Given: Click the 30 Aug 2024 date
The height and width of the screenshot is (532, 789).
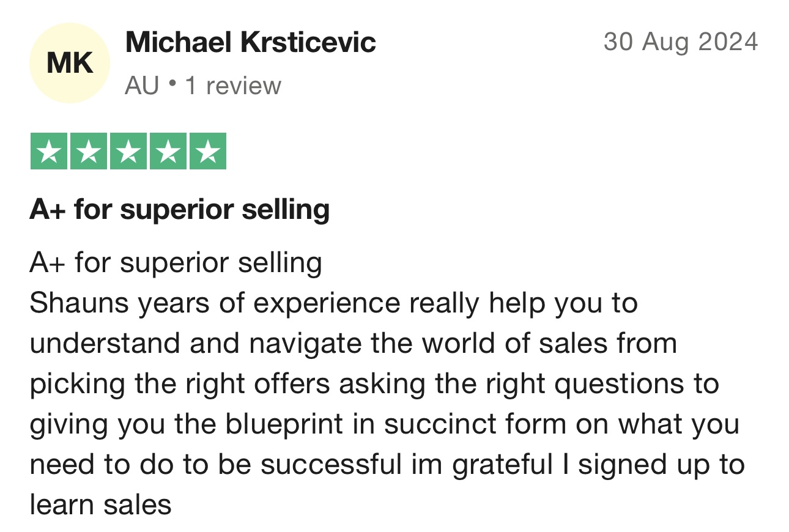Looking at the screenshot, I should click(x=681, y=42).
